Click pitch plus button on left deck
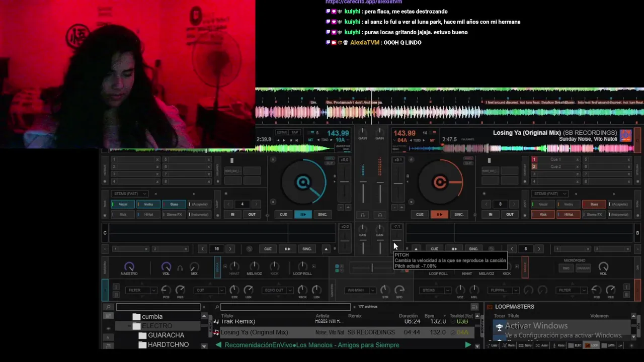644x362 pixels. (348, 207)
